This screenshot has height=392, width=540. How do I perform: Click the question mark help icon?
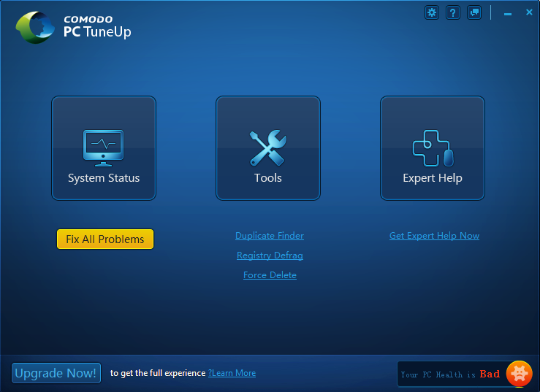coord(453,12)
